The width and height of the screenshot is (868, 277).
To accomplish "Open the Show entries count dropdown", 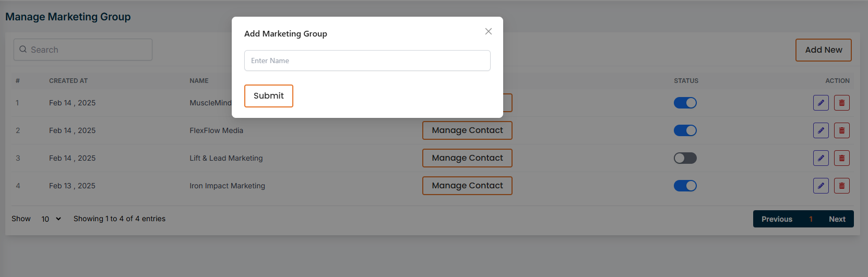I will [x=51, y=219].
